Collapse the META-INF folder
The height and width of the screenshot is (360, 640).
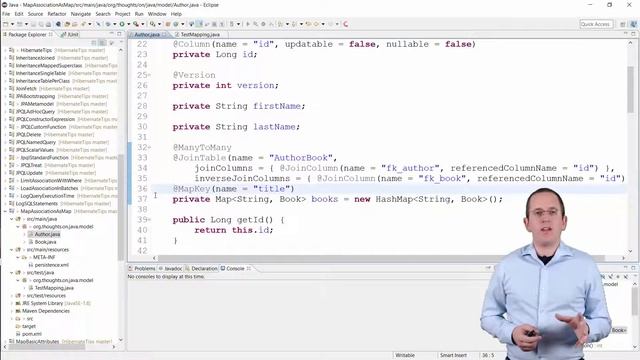pyautogui.click(x=18, y=258)
